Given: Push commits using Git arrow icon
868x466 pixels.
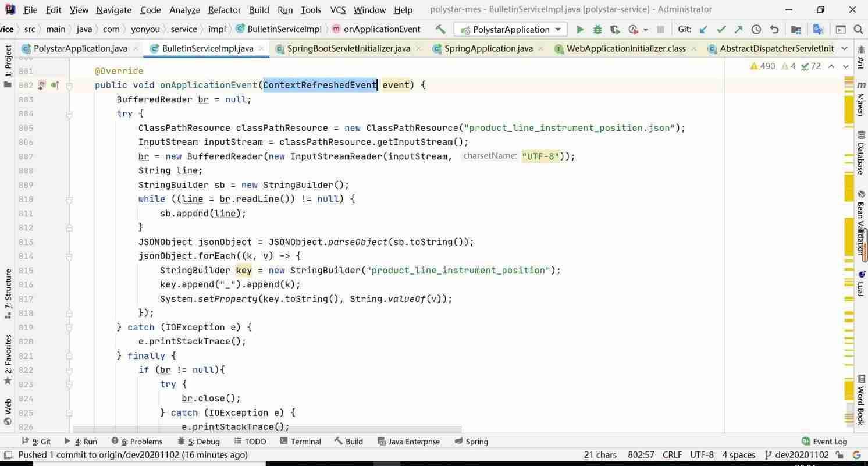Looking at the screenshot, I should coord(739,29).
